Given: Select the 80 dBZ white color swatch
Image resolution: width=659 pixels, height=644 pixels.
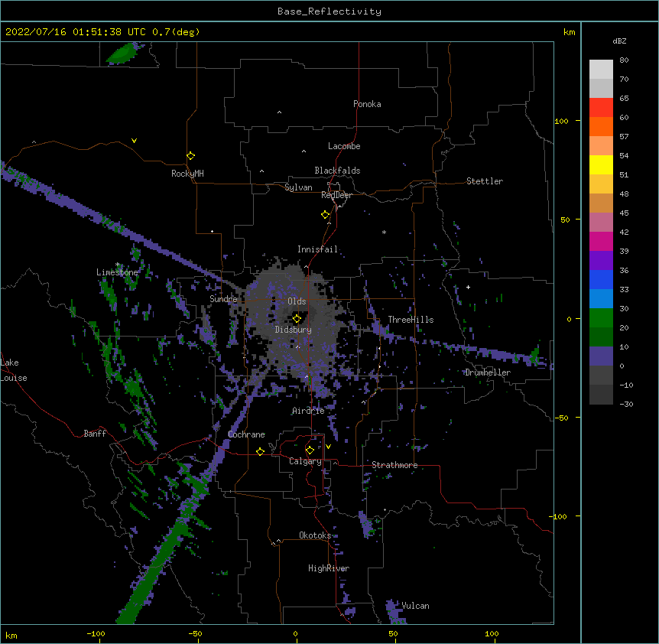Looking at the screenshot, I should (601, 69).
